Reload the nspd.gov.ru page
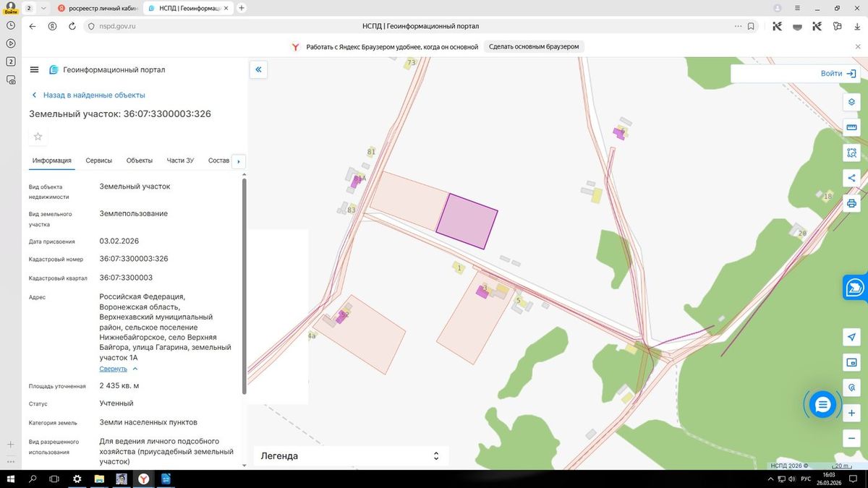868x488 pixels. coord(72,26)
